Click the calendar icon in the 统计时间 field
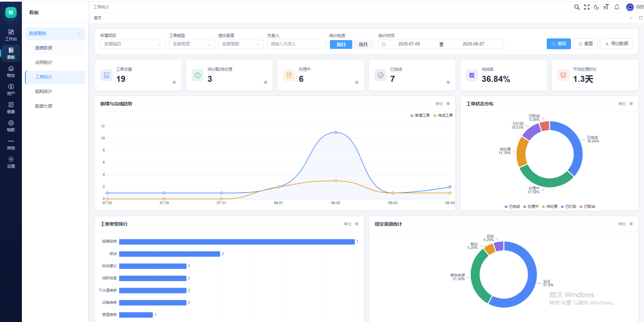 click(x=383, y=44)
